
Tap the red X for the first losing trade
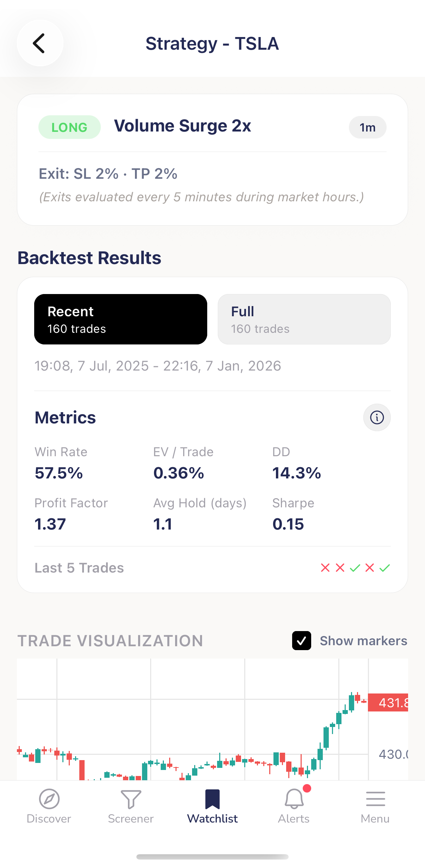[325, 568]
